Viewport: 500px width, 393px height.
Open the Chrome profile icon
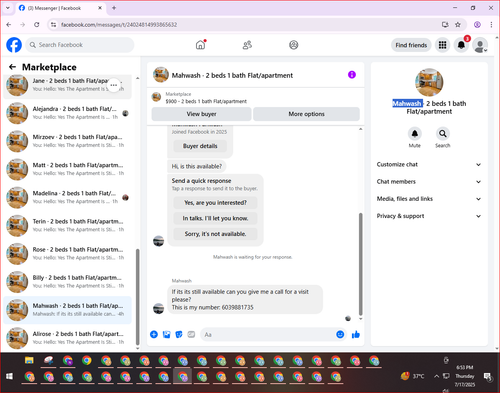(477, 25)
